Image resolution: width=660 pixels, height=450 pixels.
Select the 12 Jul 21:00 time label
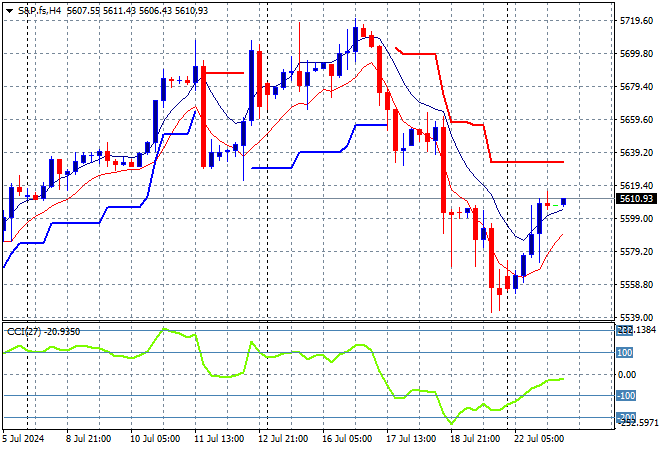click(283, 439)
